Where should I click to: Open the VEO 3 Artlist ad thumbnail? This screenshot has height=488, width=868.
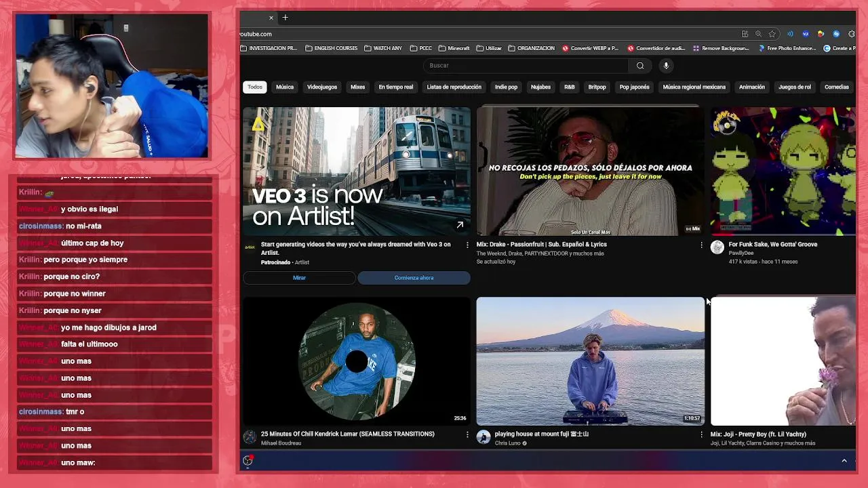pos(357,171)
